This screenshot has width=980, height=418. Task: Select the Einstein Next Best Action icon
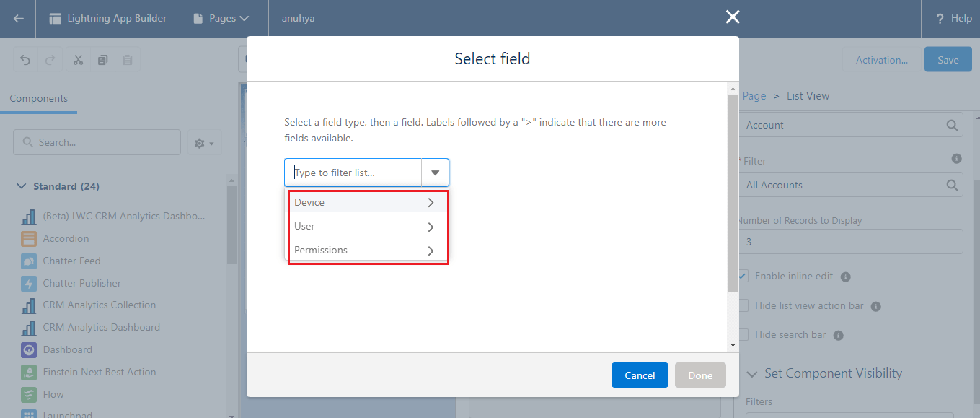pyautogui.click(x=26, y=372)
